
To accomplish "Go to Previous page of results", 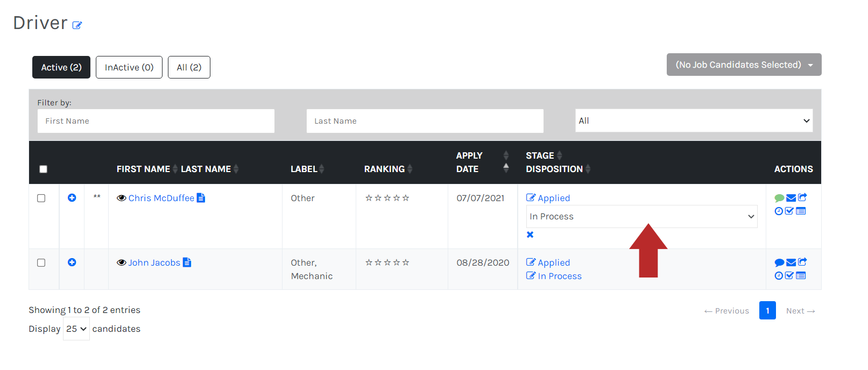I will coord(726,311).
